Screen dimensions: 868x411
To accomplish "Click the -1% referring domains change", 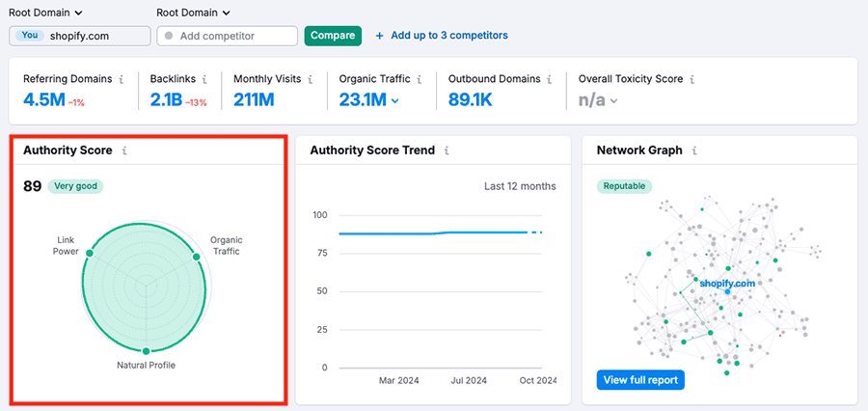I will tap(76, 102).
